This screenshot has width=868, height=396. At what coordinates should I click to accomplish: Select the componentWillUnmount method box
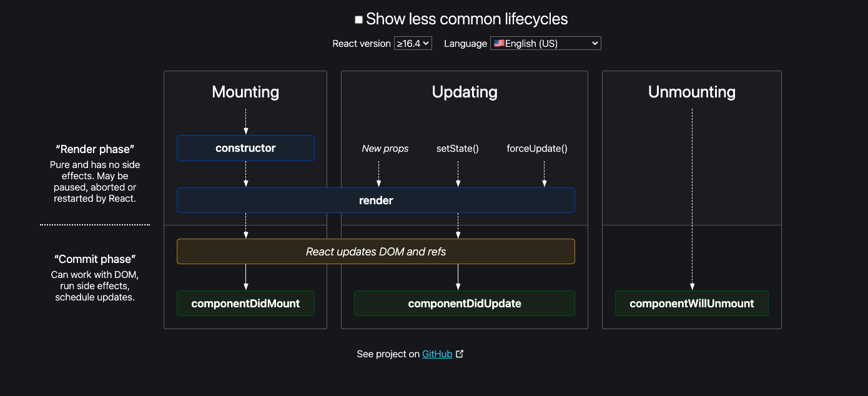point(692,304)
